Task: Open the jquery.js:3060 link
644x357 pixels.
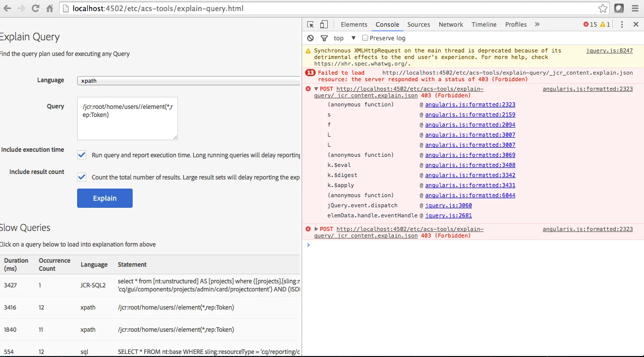Action: point(448,205)
